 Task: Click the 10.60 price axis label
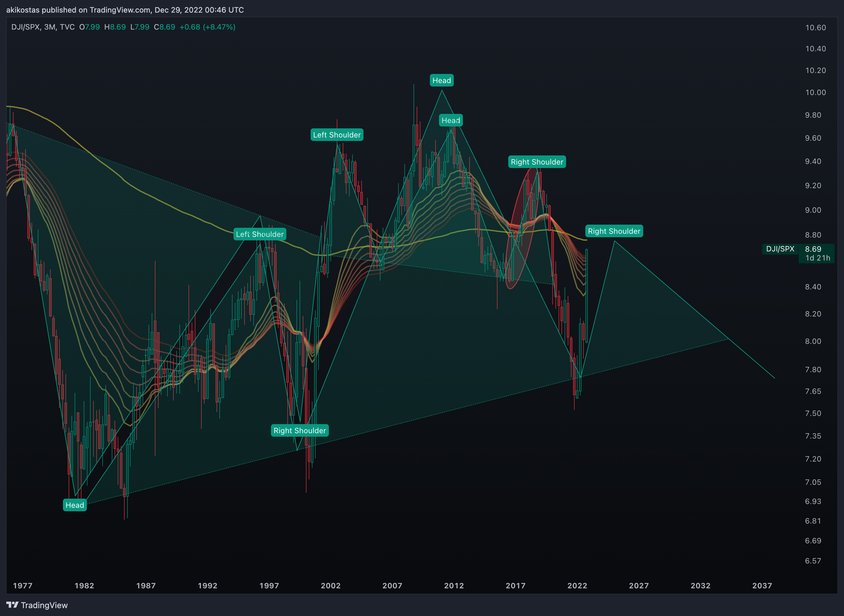815,28
